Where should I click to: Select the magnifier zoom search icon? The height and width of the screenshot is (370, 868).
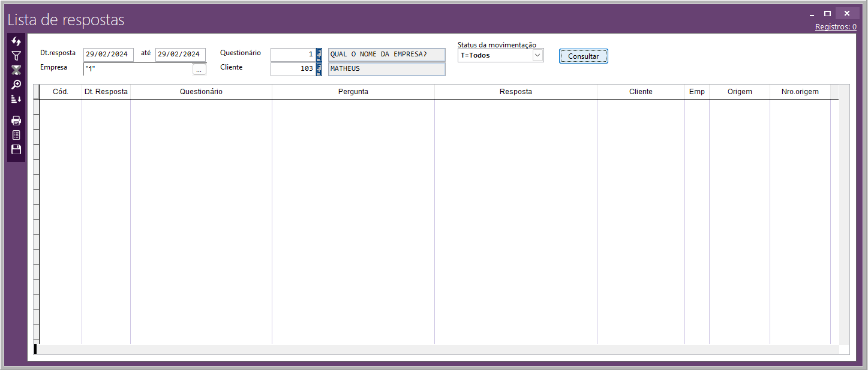16,85
